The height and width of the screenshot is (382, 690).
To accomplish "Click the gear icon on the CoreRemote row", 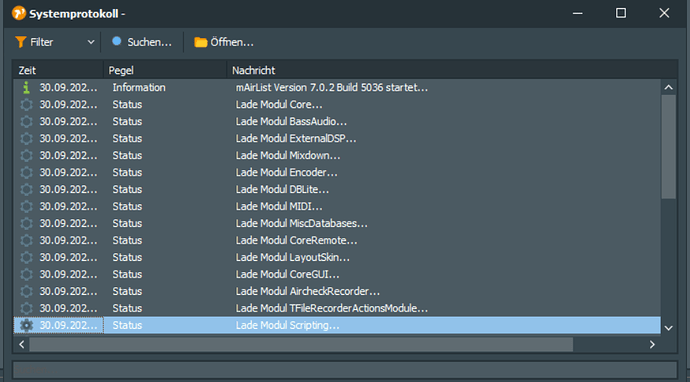I will 26,240.
